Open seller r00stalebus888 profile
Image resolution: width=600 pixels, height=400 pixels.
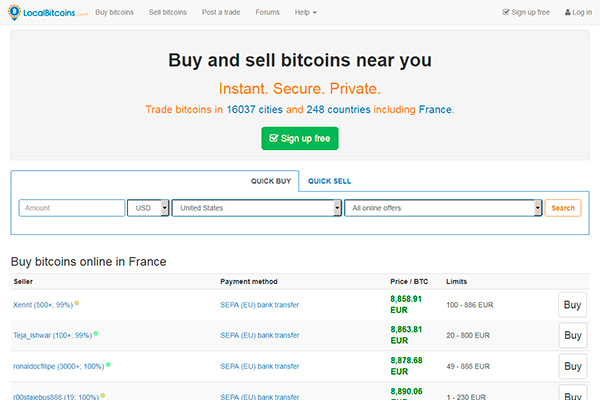click(x=56, y=397)
